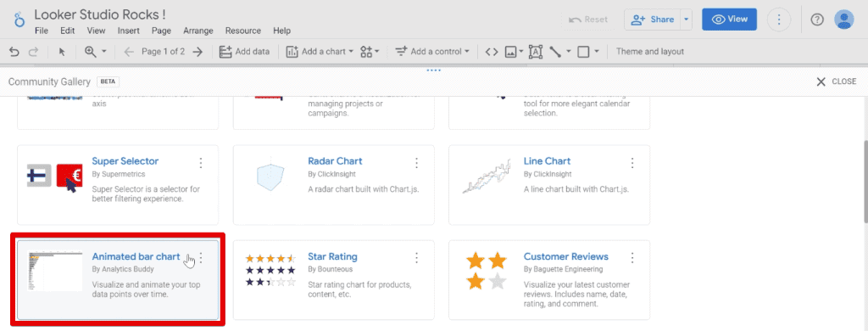
Task: Select the Animated bar chart title
Action: pyautogui.click(x=136, y=256)
